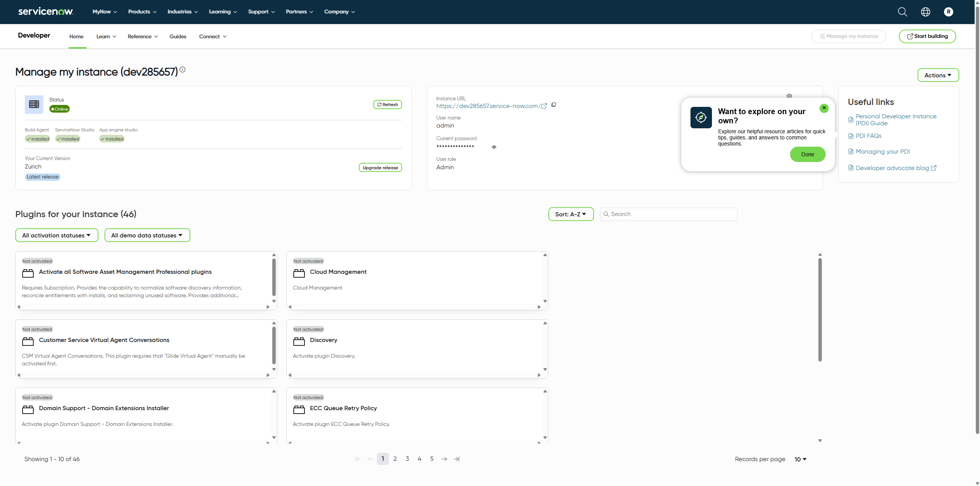Click the info icon beside Manage my instance

[183, 69]
